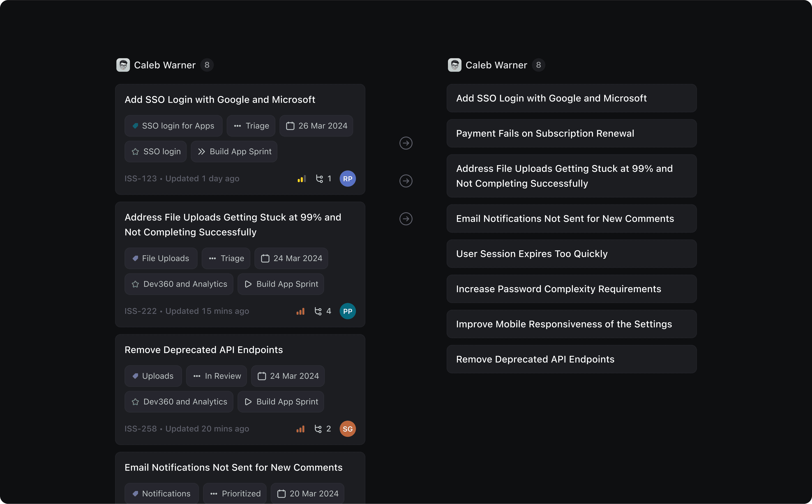
Task: Click the SSO login for Apps label
Action: pos(173,126)
